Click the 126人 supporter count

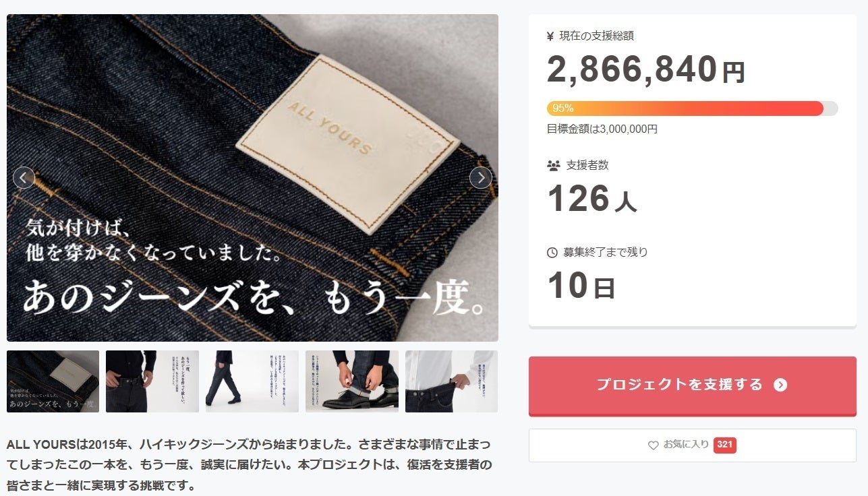tap(591, 199)
